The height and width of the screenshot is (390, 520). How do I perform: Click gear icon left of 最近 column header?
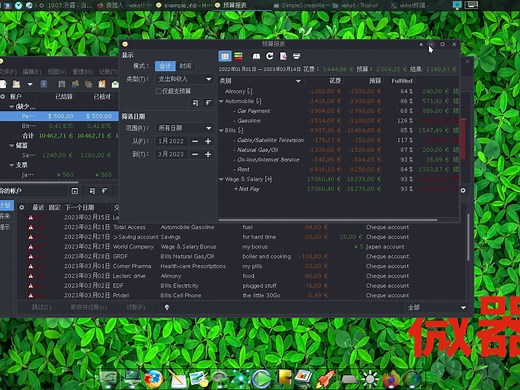point(22,207)
